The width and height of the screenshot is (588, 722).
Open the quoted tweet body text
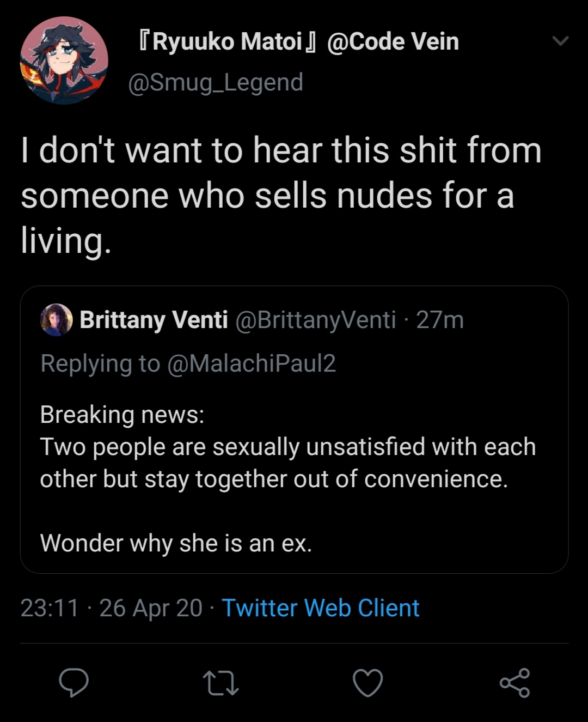[288, 478]
